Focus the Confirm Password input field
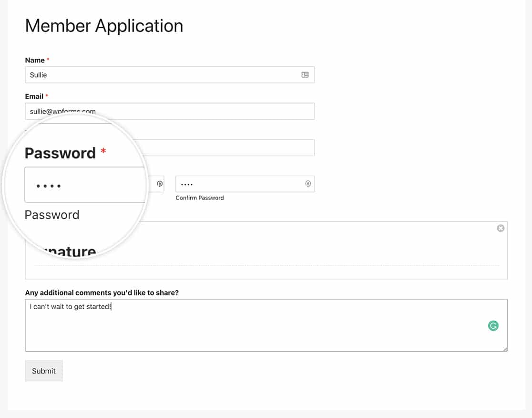This screenshot has height=418, width=532. point(238,184)
